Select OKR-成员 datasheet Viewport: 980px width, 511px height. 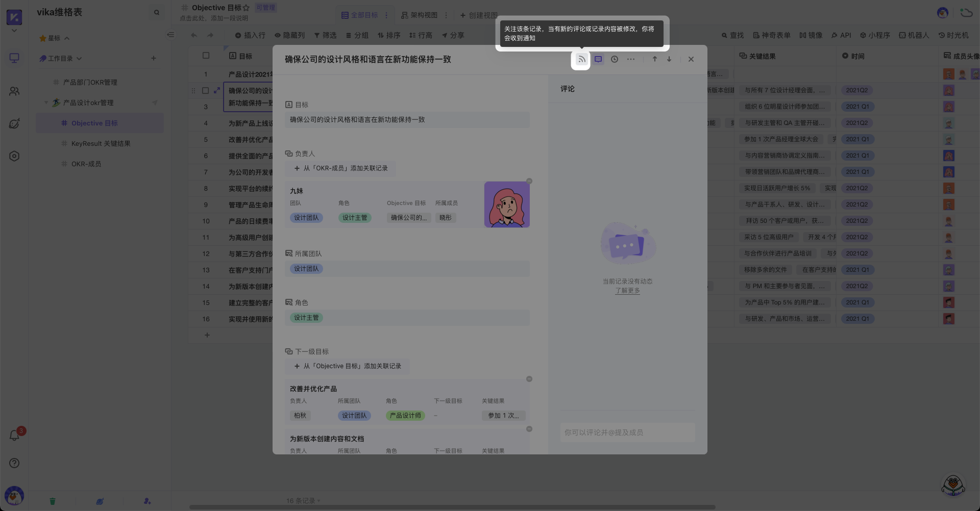tap(86, 164)
